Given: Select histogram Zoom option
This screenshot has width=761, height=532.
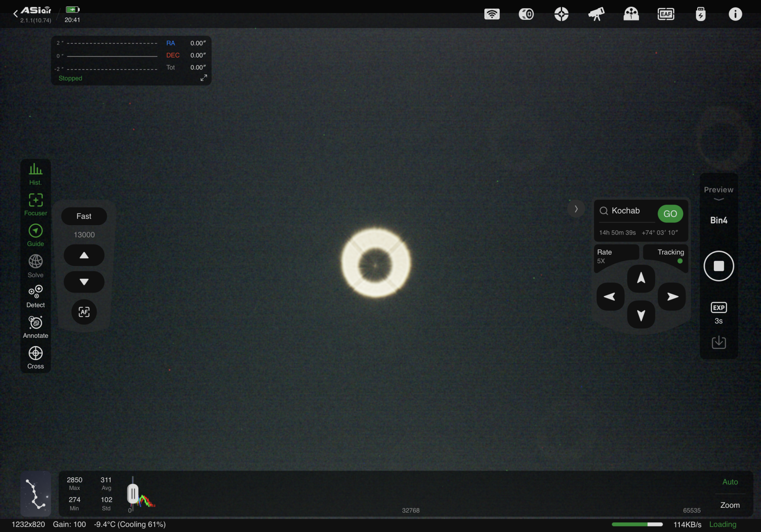Looking at the screenshot, I should pyautogui.click(x=730, y=505).
